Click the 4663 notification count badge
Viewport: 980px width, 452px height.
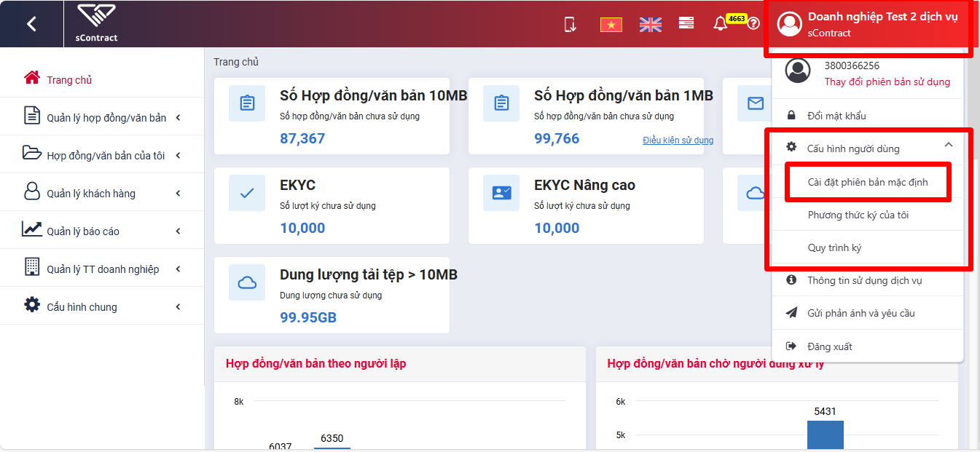click(x=737, y=18)
